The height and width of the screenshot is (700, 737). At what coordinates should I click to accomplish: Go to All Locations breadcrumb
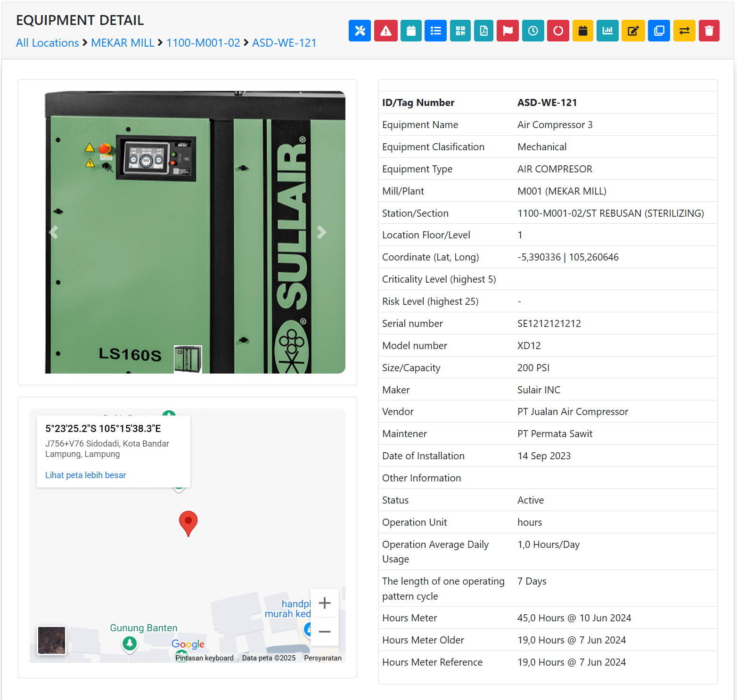click(x=48, y=43)
